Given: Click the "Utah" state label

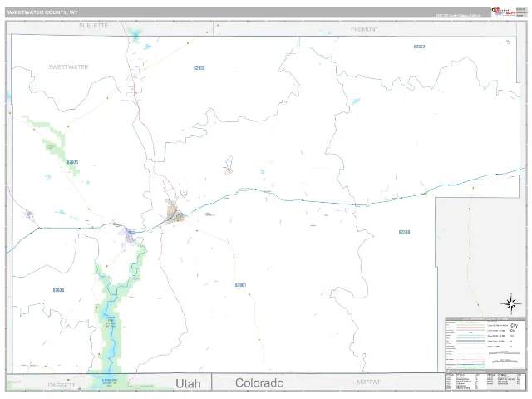Looking at the screenshot, I should click(x=188, y=384).
